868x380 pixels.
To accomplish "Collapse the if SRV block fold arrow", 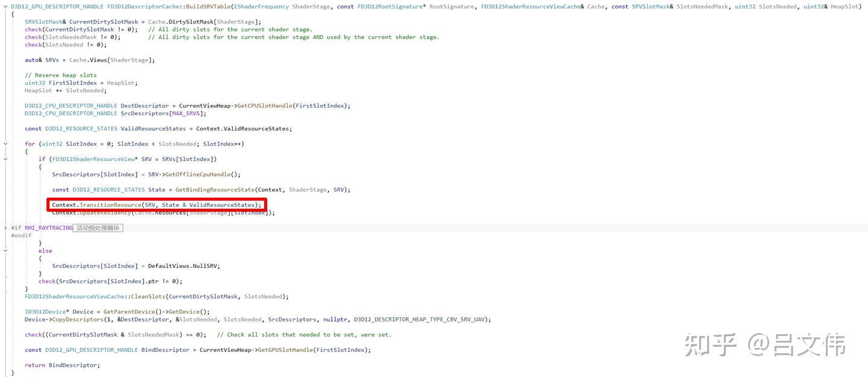I will [5, 159].
